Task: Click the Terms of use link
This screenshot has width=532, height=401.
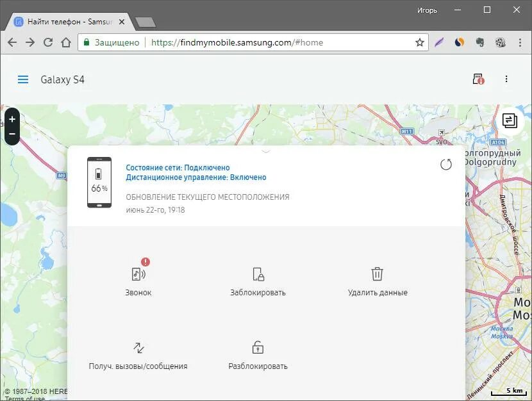Action: [25, 398]
